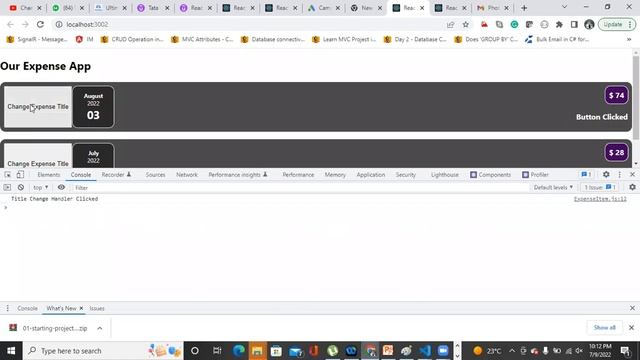Switch to the Lighthouse tab
The width and height of the screenshot is (640, 360).
point(445,175)
